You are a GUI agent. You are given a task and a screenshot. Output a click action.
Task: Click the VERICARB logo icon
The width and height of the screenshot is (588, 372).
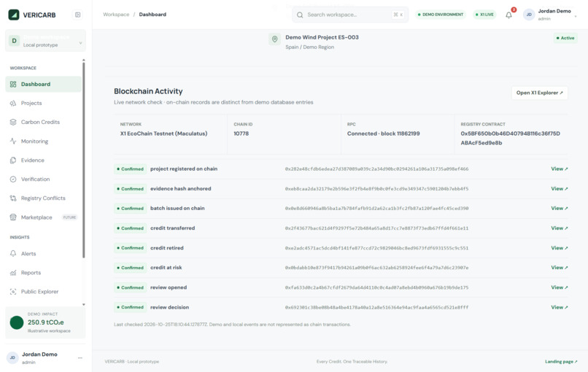point(14,15)
